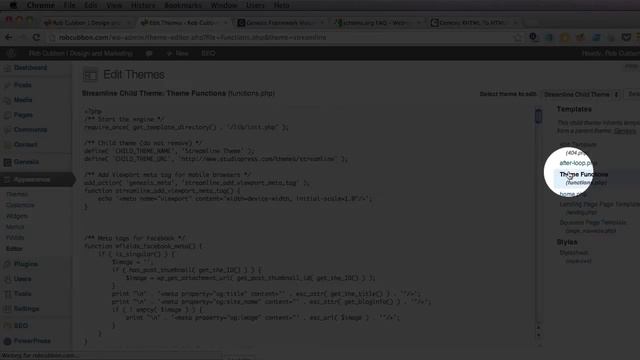Screen dimensions: 640x360
Task: Open the after-loop.php template
Action: (x=578, y=163)
